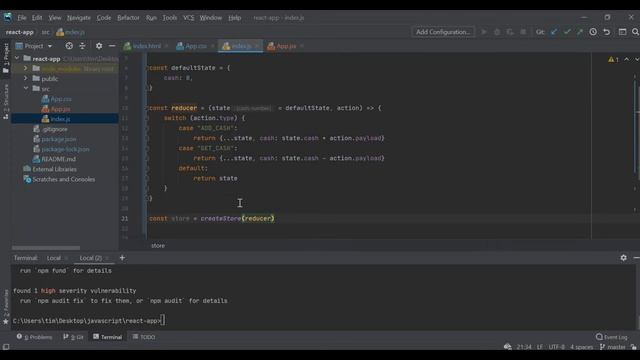
Task: Click the Search Everywhere magnifier icon
Action: click(635, 32)
